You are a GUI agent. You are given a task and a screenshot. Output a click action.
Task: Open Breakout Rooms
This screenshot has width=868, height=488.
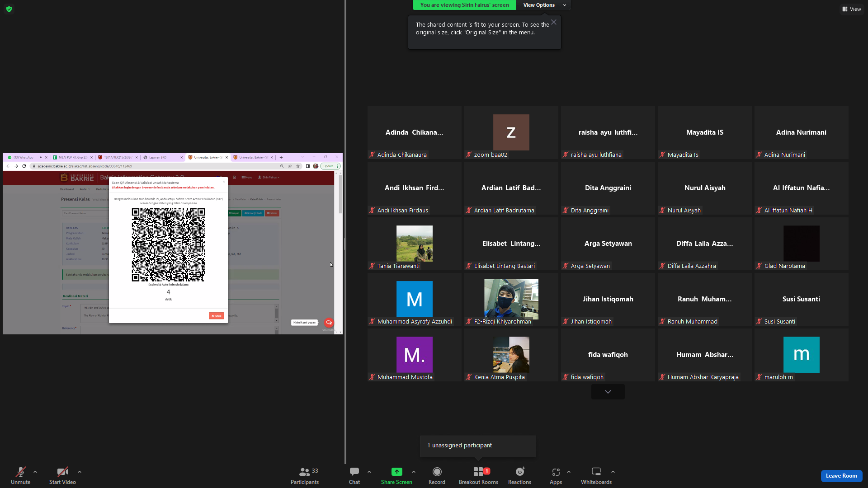coord(478,475)
